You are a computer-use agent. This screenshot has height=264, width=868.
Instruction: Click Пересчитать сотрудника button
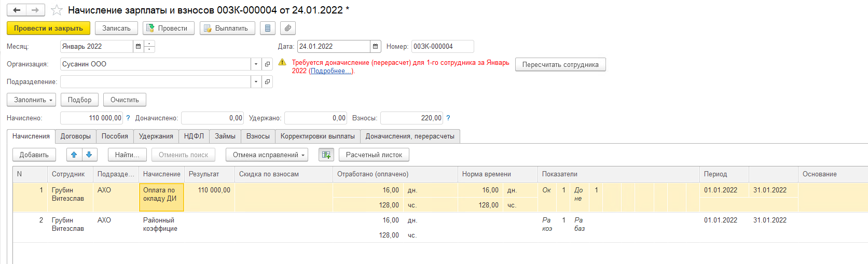[x=560, y=65]
